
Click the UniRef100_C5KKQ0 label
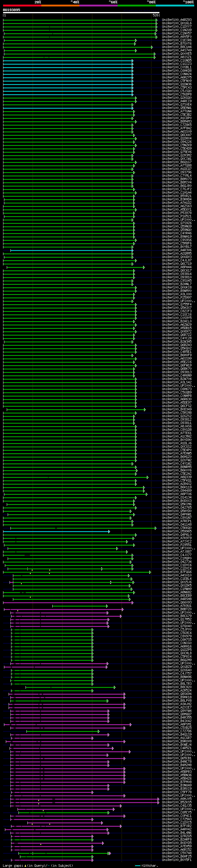[x=177, y=528]
